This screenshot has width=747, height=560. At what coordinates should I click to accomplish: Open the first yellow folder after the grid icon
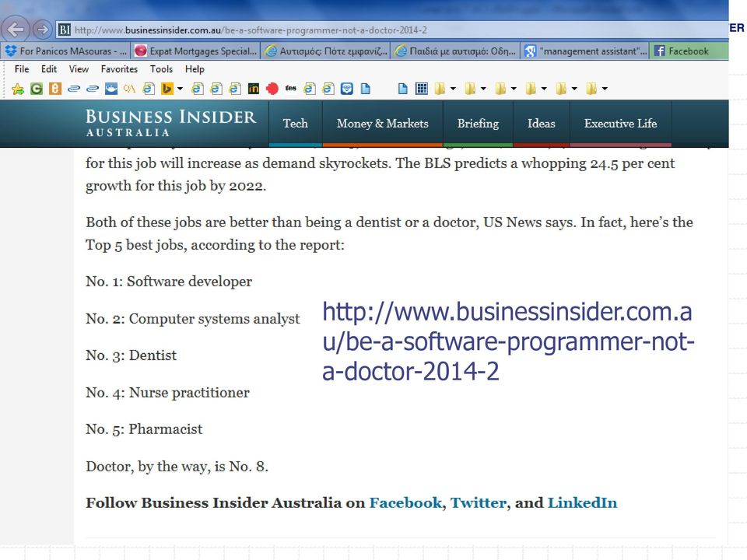[440, 89]
